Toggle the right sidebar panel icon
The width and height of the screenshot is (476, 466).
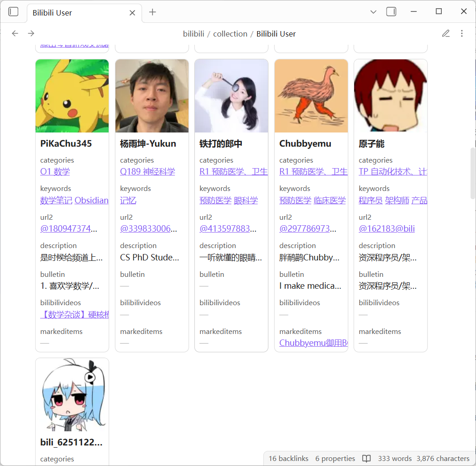pos(391,12)
